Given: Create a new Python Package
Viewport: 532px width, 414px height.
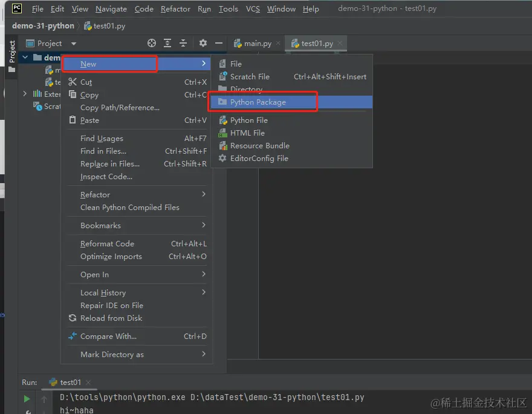Looking at the screenshot, I should tap(292, 102).
